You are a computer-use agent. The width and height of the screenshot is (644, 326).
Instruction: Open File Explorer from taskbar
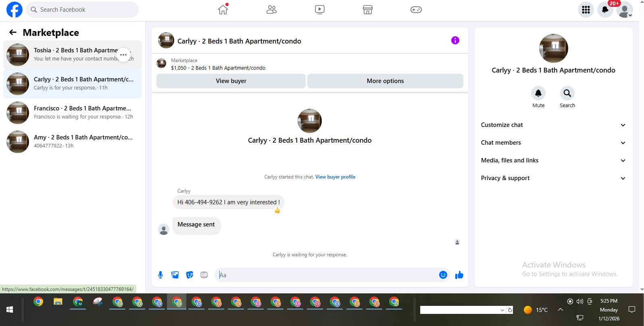click(58, 301)
